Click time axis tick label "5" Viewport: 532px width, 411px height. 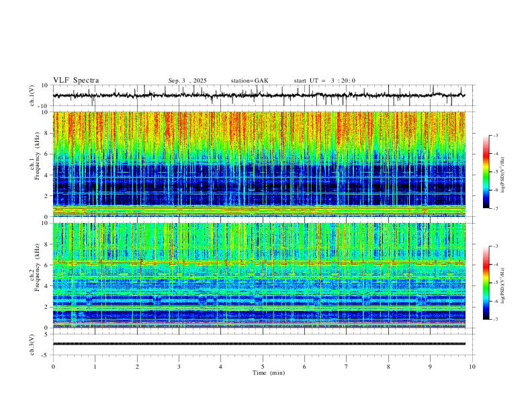point(263,367)
